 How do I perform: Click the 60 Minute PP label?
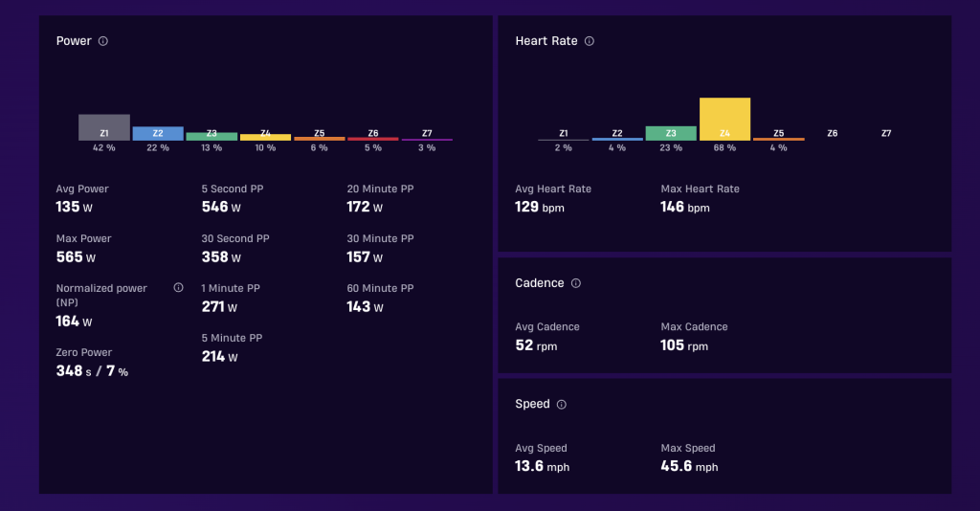click(x=380, y=289)
